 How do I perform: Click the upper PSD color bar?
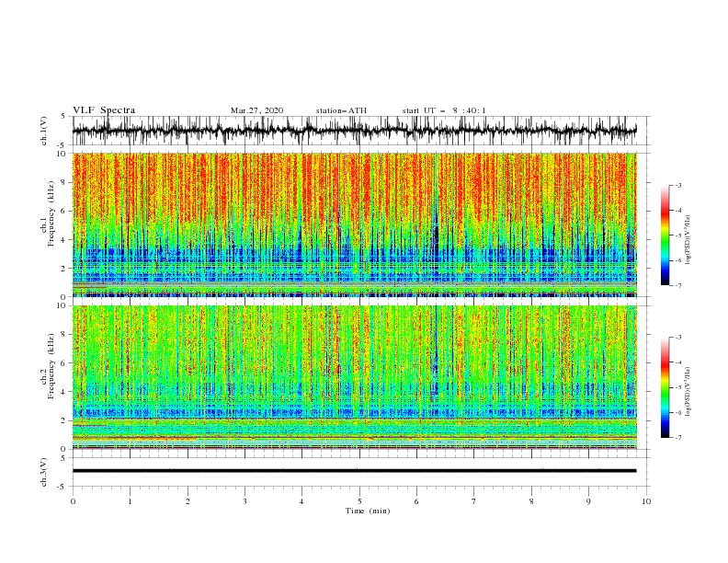[665, 236]
